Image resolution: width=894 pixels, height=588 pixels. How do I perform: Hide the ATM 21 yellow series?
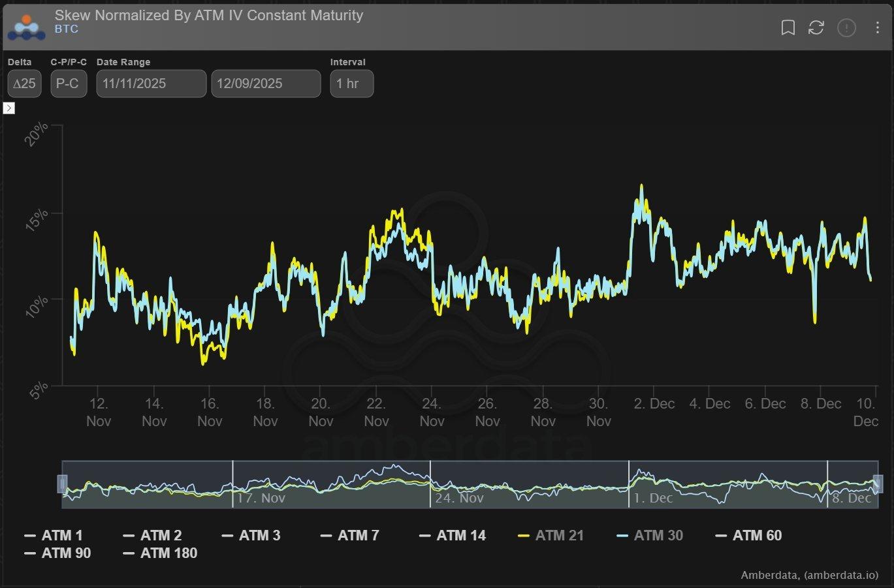click(x=551, y=536)
